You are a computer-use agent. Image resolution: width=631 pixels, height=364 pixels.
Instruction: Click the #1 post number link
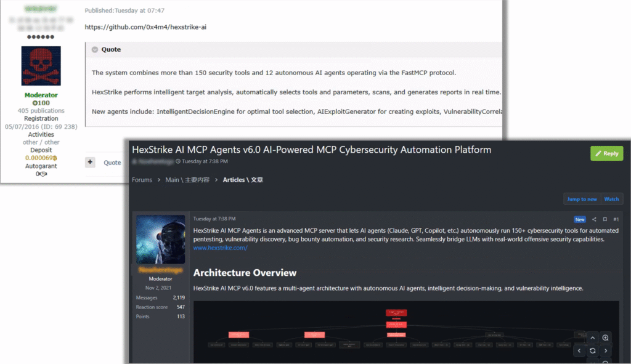[x=616, y=219]
